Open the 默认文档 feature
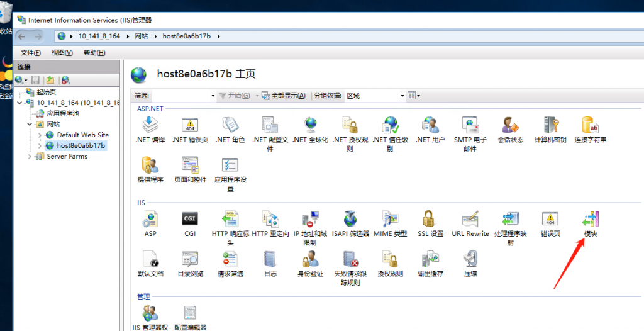 [150, 264]
